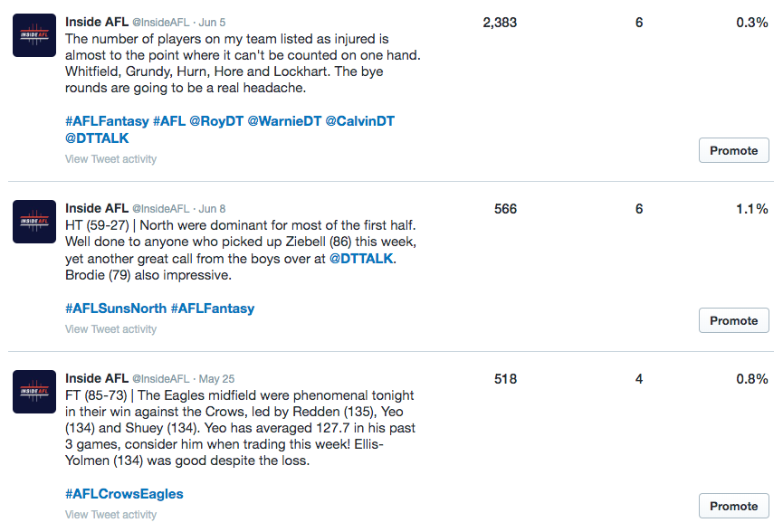This screenshot has width=783, height=532.
Task: Open the May 25 tweet timestamp
Action: [215, 379]
